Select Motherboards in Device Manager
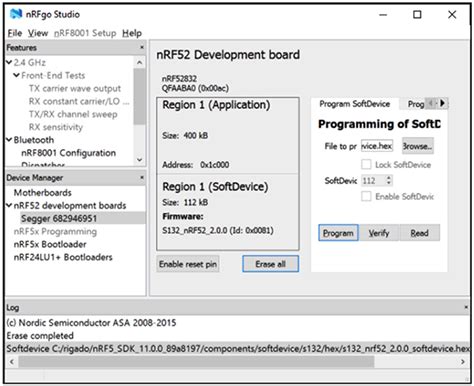The width and height of the screenshot is (474, 386). [43, 192]
